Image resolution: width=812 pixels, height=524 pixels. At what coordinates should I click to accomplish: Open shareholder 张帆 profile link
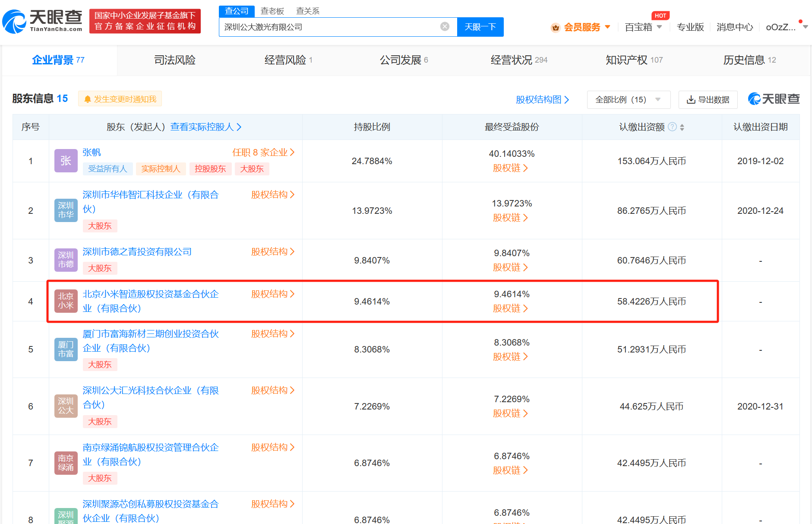92,152
